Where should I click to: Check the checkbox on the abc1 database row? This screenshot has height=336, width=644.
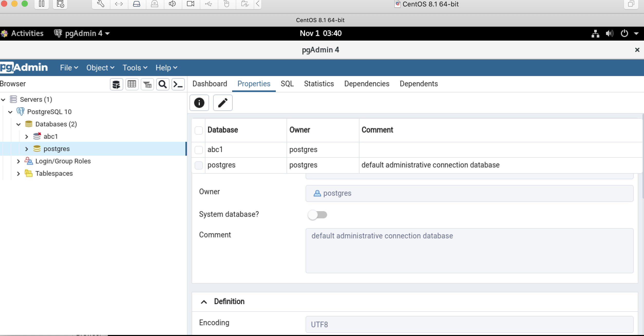(198, 150)
